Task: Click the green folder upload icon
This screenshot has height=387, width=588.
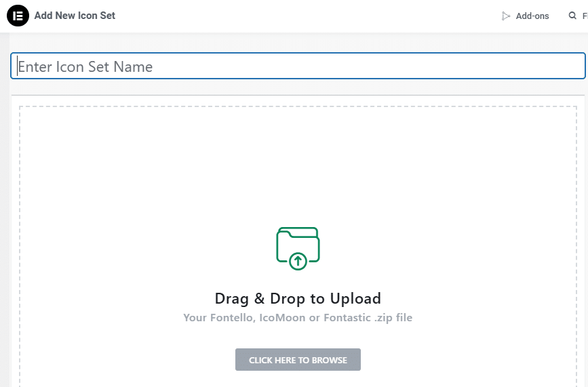Action: [x=298, y=248]
